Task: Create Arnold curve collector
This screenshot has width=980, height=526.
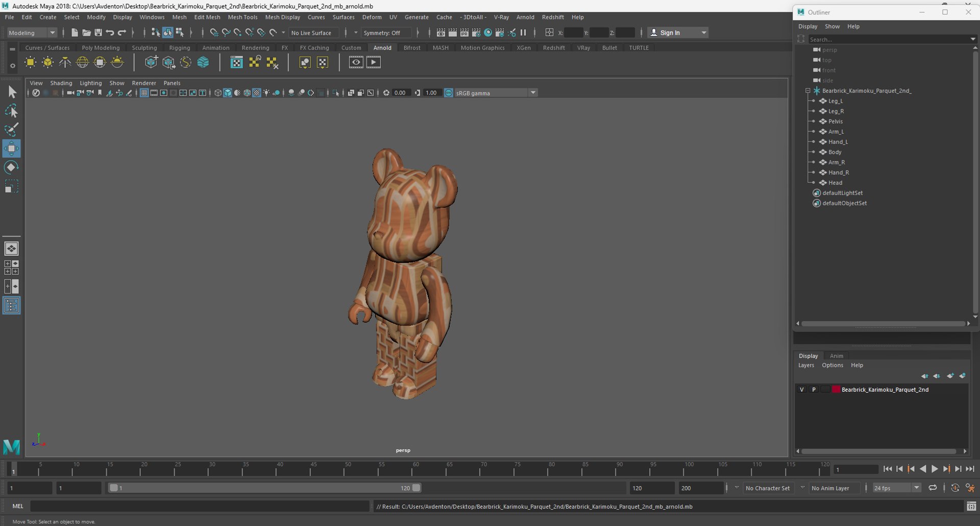Action: point(186,62)
